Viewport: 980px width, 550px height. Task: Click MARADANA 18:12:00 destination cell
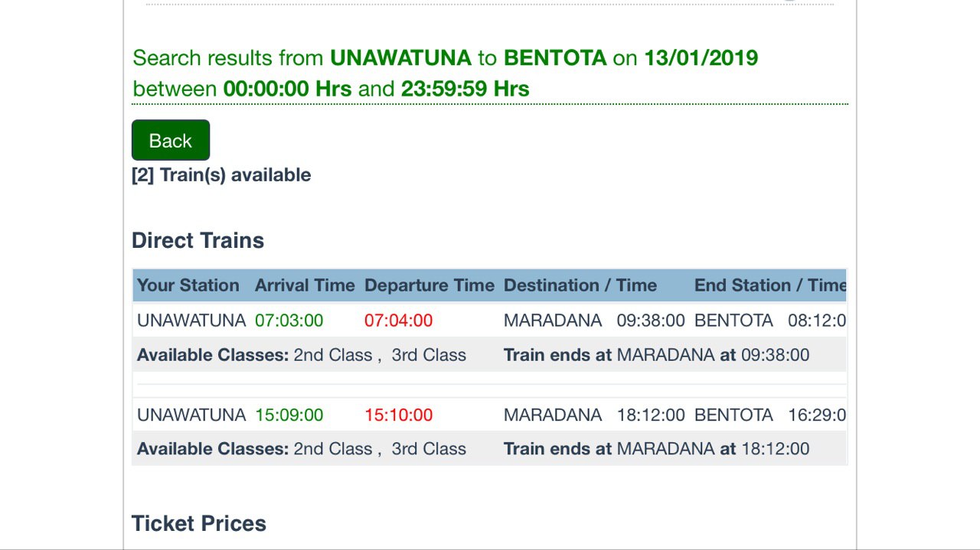(x=594, y=415)
